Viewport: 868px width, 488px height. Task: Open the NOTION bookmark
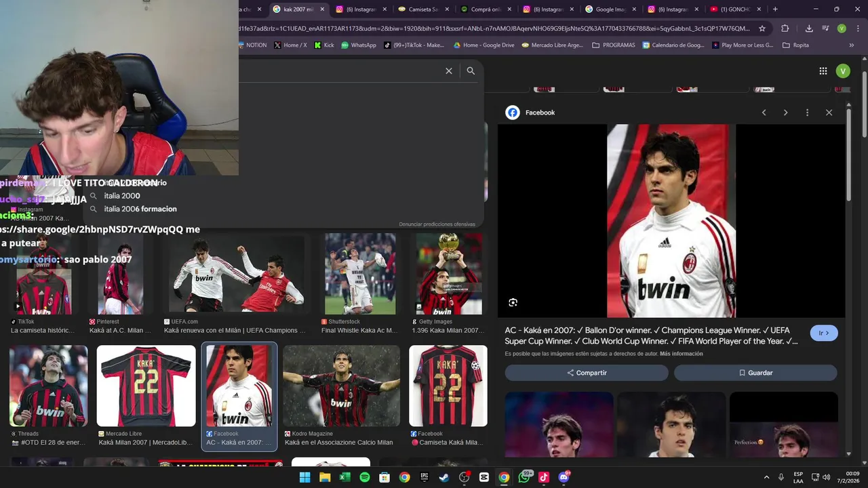point(252,45)
